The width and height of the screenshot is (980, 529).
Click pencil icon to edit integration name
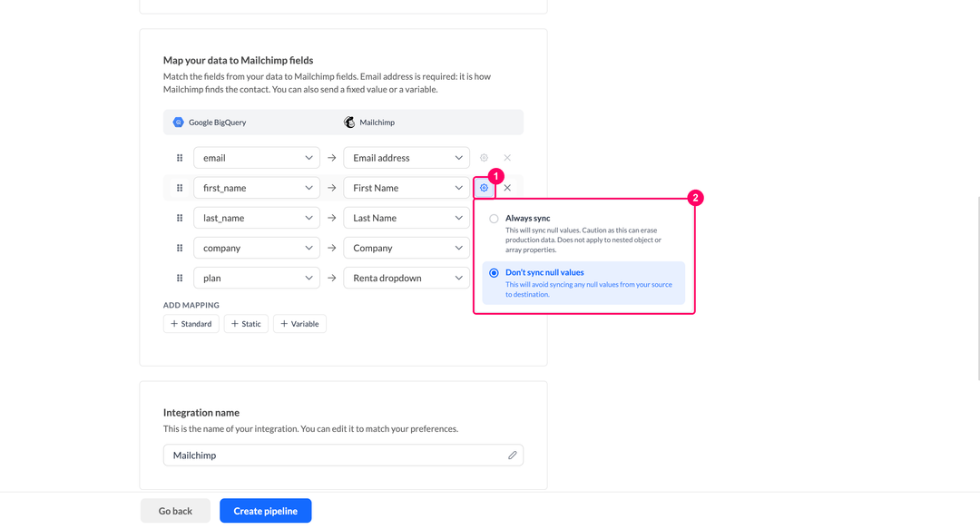tap(513, 456)
